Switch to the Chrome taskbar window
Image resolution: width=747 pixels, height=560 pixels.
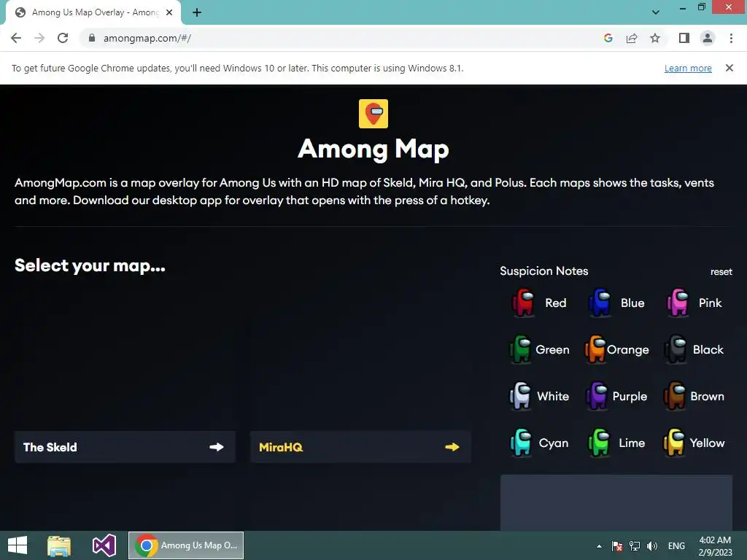(186, 545)
